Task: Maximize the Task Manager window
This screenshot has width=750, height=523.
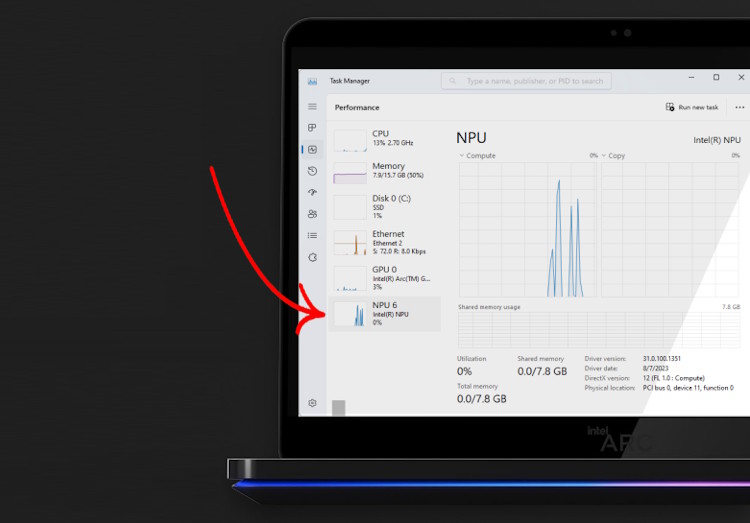Action: pos(716,78)
